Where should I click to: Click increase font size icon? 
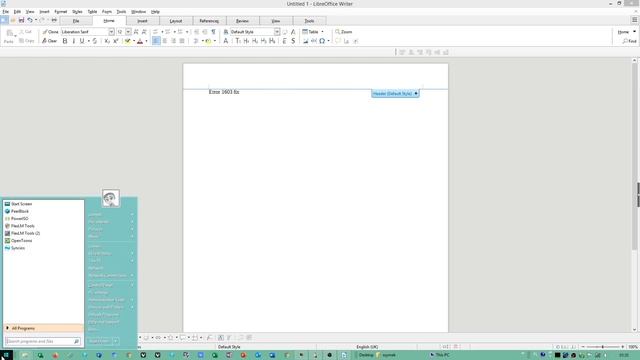136,32
